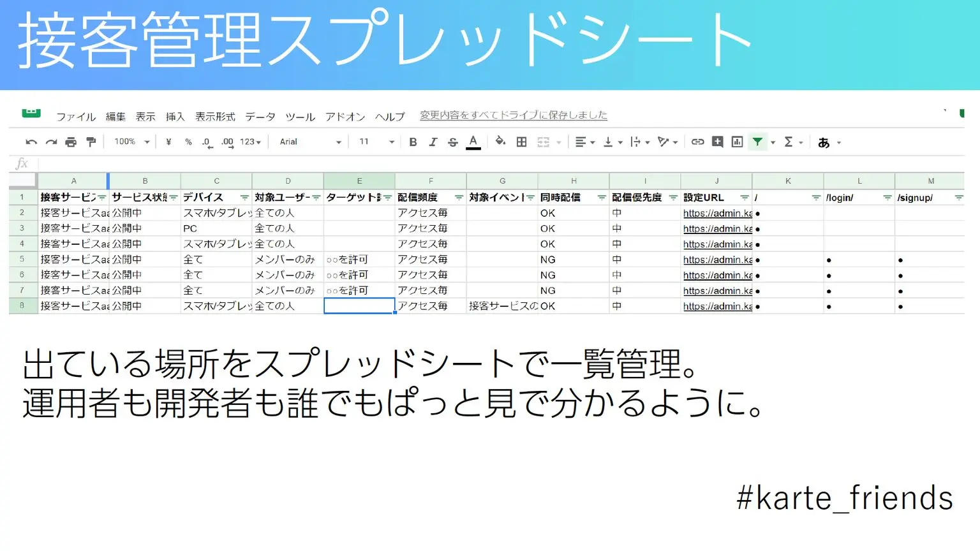Redo the last action
The image size is (980, 551).
pos(51,142)
